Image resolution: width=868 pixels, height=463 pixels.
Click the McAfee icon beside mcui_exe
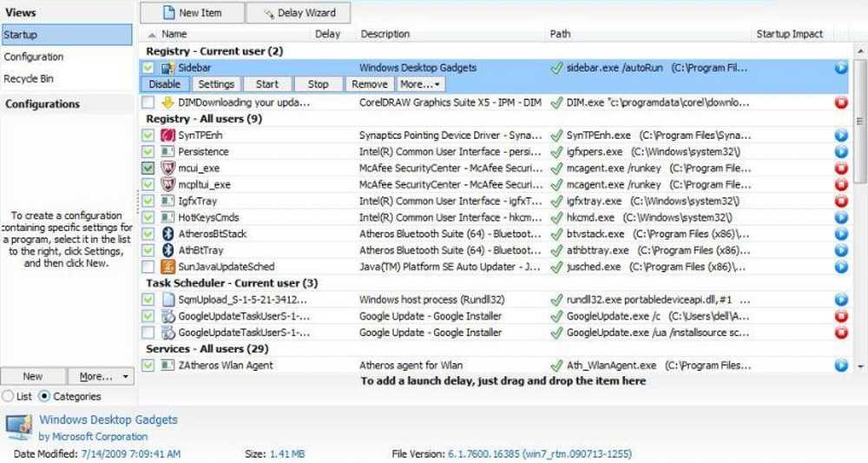168,168
